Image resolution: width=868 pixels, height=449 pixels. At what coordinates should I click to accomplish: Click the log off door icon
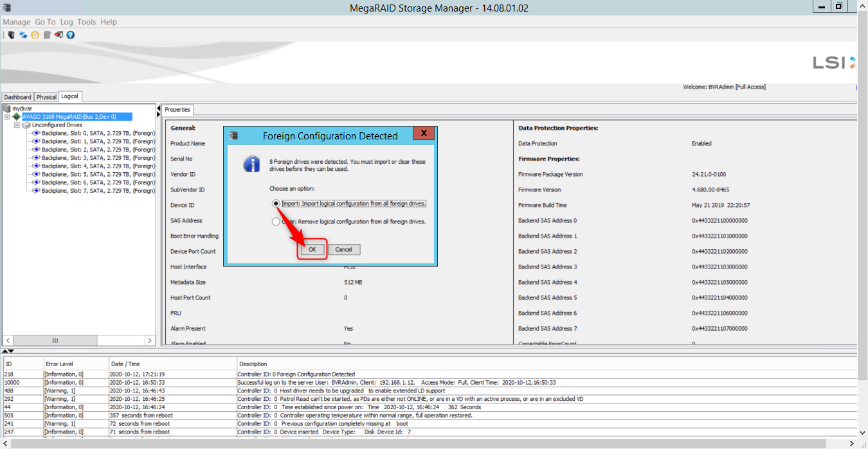pyautogui.click(x=59, y=35)
